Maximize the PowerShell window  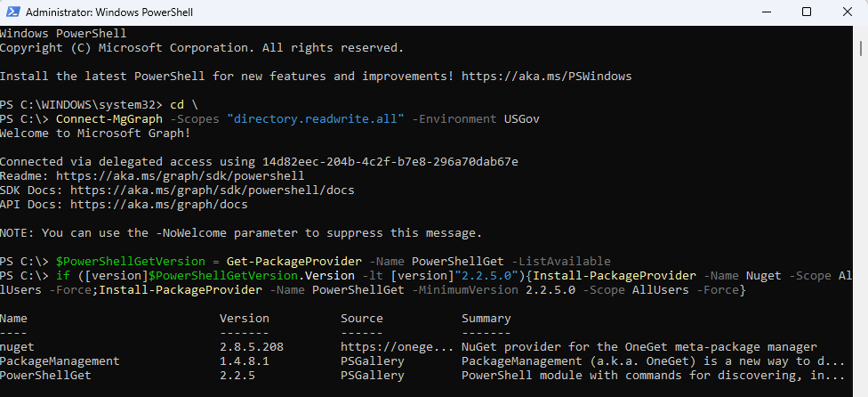(x=807, y=12)
